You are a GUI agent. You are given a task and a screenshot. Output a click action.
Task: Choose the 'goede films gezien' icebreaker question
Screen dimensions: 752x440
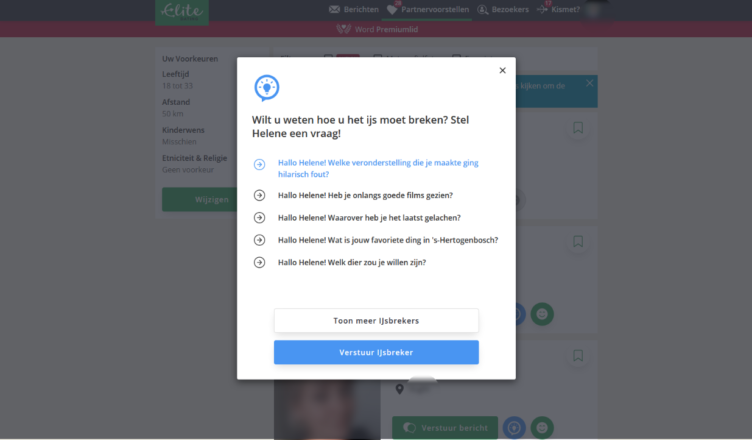[x=365, y=195]
